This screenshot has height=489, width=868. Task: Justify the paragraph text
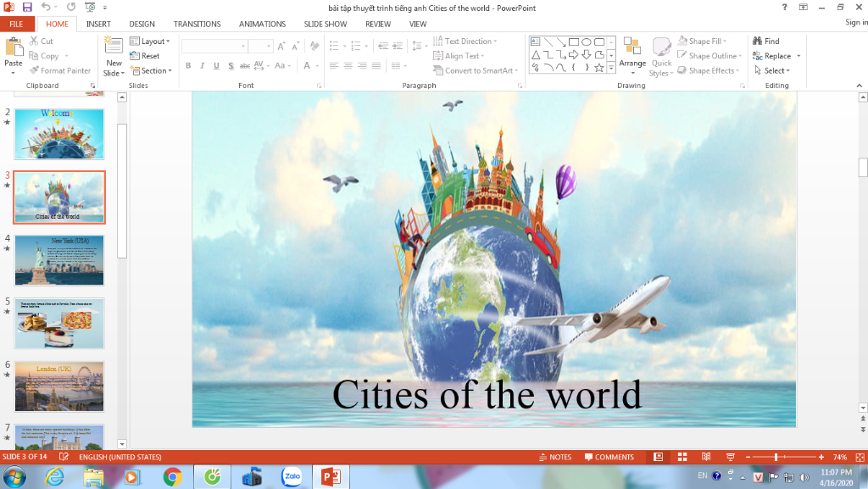click(376, 66)
